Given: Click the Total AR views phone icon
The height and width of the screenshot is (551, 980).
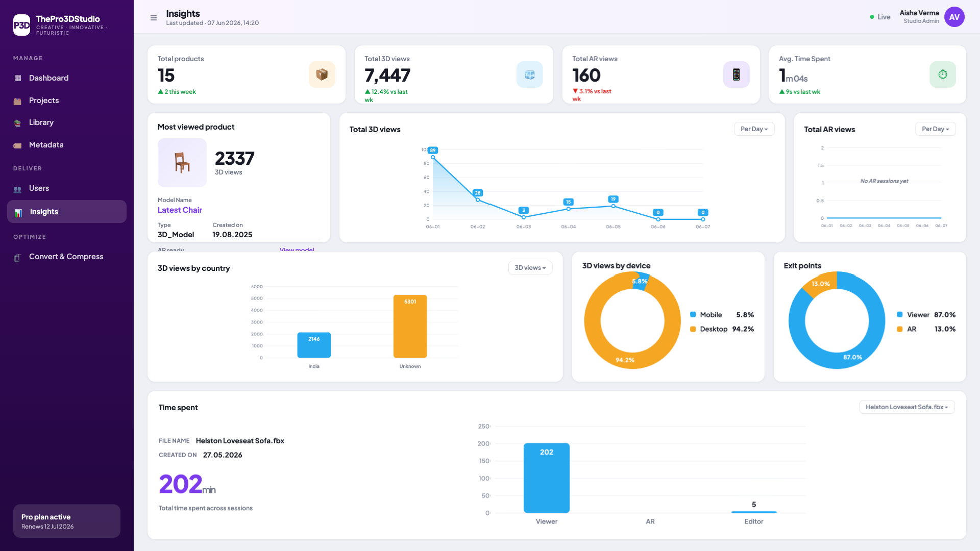Looking at the screenshot, I should click(737, 74).
